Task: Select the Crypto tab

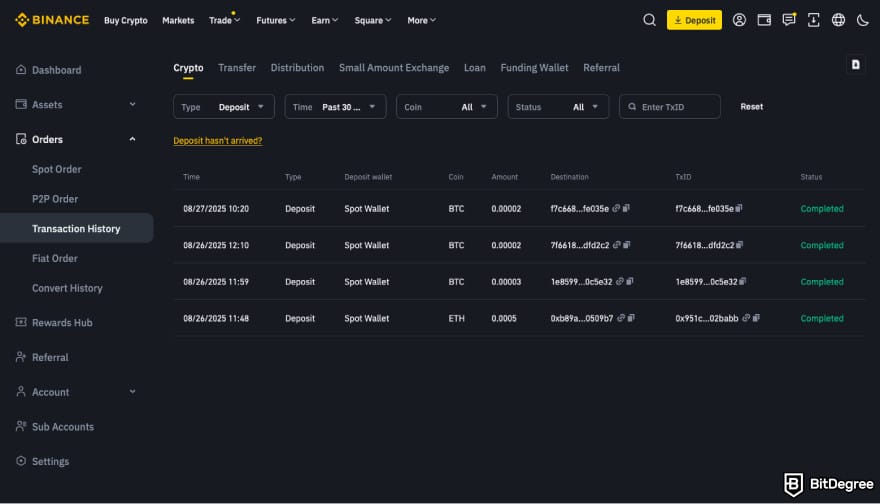Action: pos(188,67)
